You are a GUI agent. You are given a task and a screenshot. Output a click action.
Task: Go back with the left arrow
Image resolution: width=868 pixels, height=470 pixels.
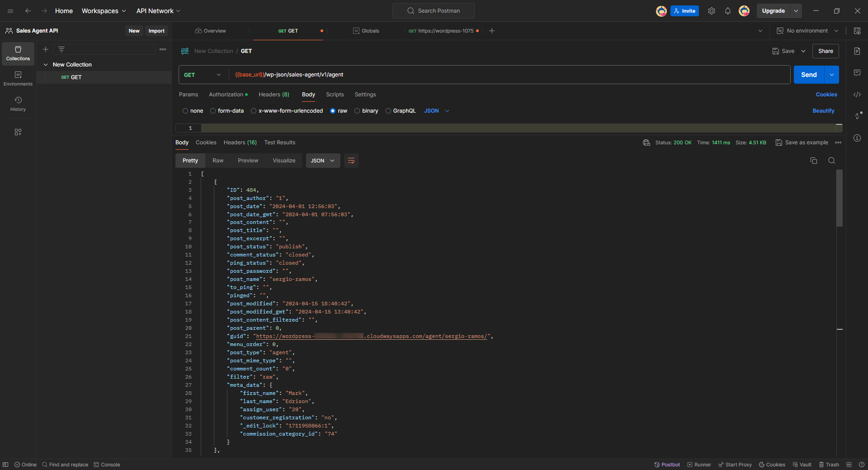(x=28, y=11)
